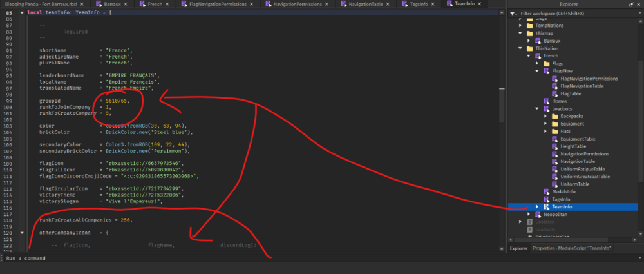Open the FlagTable module script
The width and height of the screenshot is (644, 274).
click(571, 93)
